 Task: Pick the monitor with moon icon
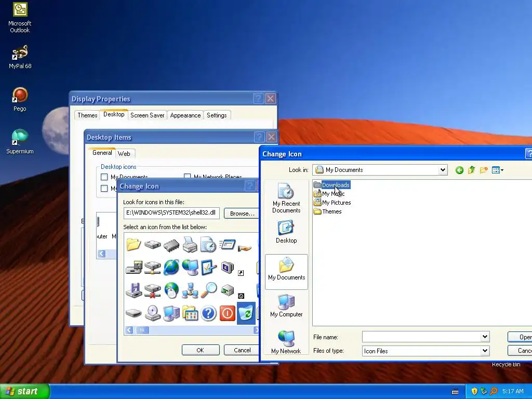228,268
